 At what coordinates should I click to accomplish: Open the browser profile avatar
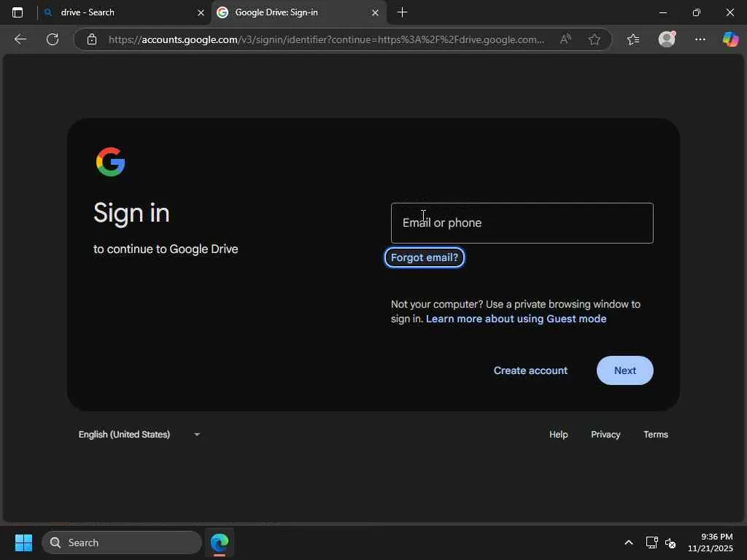[x=667, y=39]
